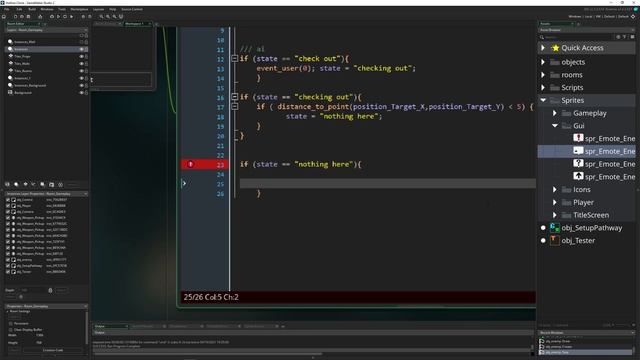Image resolution: width=640 pixels, height=360 pixels.
Task: Toggle visibility of selected Instances layer
Action: click(81, 49)
